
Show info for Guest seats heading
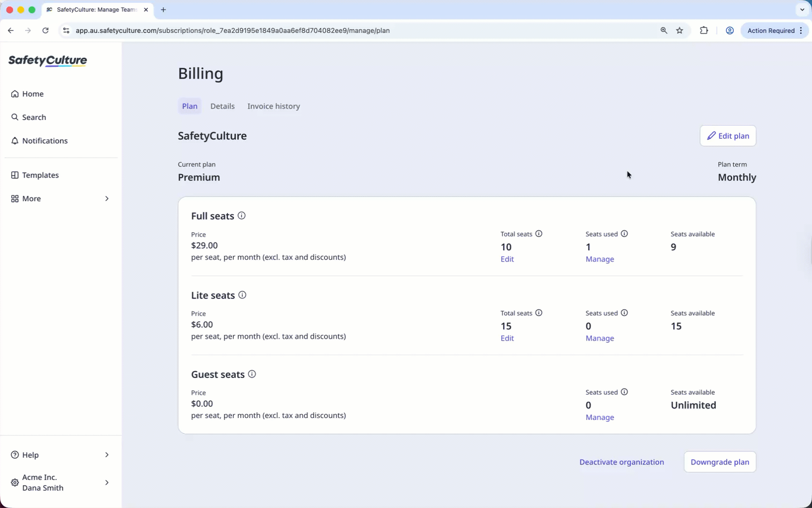252,374
